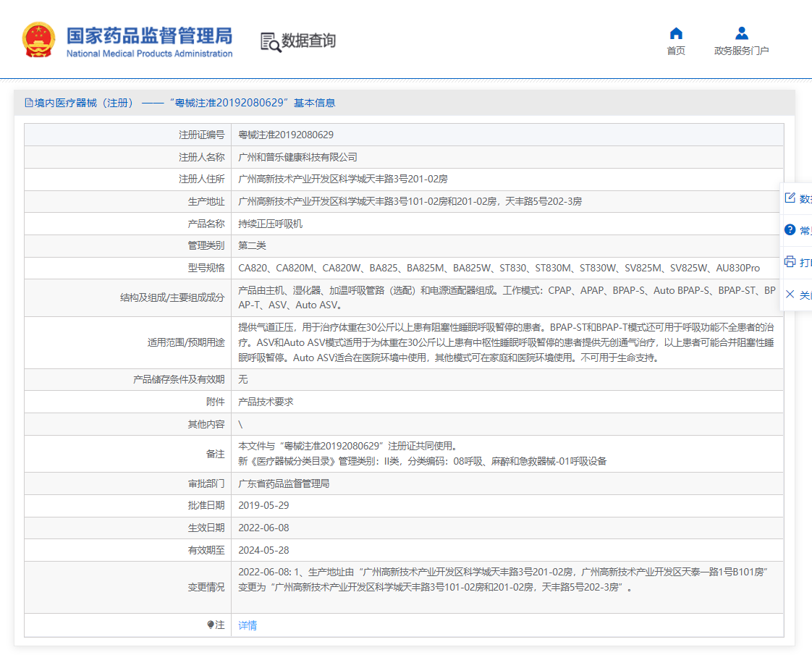Click the 注册人住所 row label
Screen dimensions: 812x655
coord(201,179)
